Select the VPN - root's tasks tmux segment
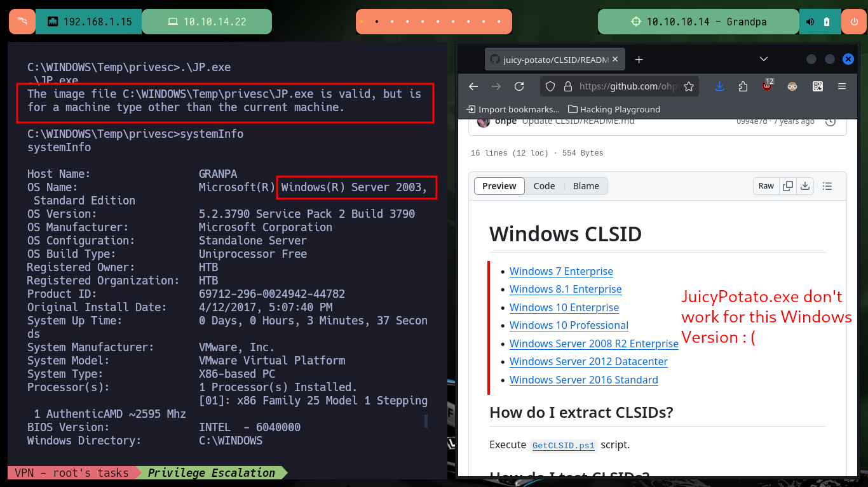This screenshot has width=868, height=487. 72,472
